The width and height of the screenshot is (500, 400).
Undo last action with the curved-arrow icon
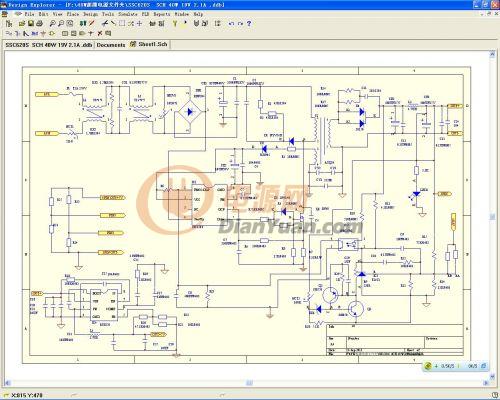[231, 23]
